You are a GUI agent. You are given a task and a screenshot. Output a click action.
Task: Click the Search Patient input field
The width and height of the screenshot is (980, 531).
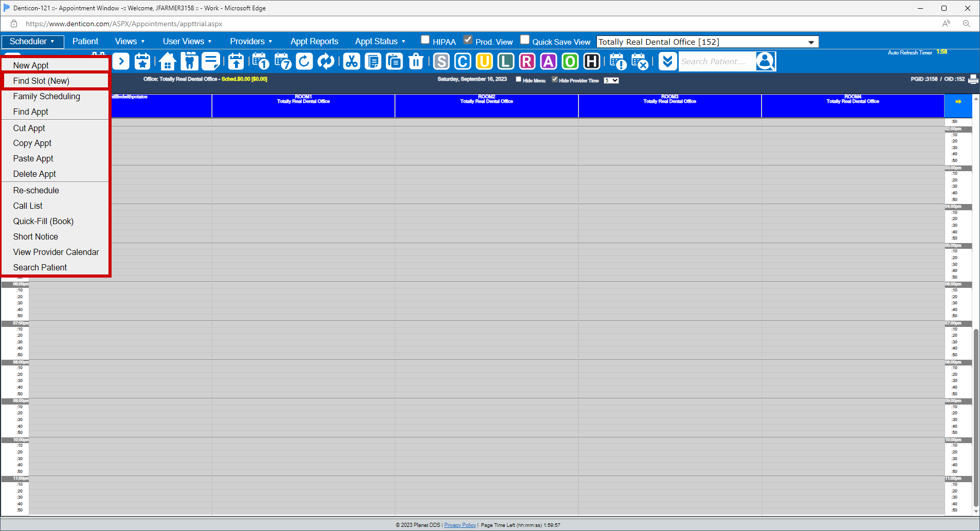(x=717, y=62)
